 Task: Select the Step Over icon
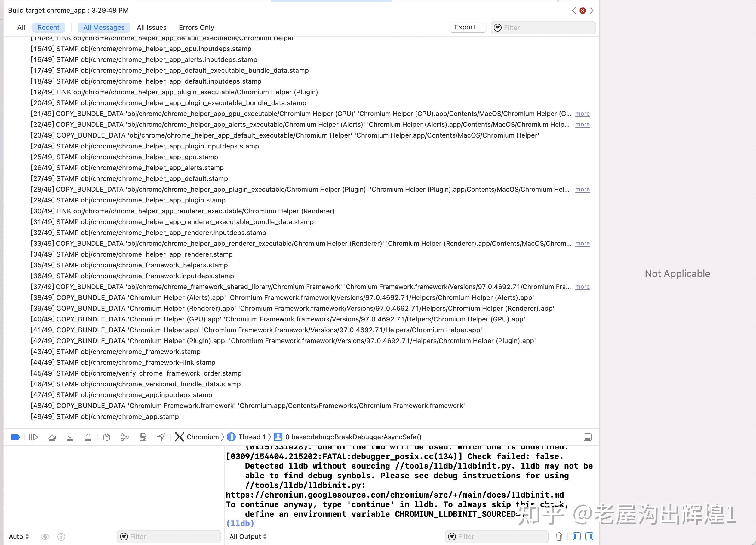tap(52, 437)
